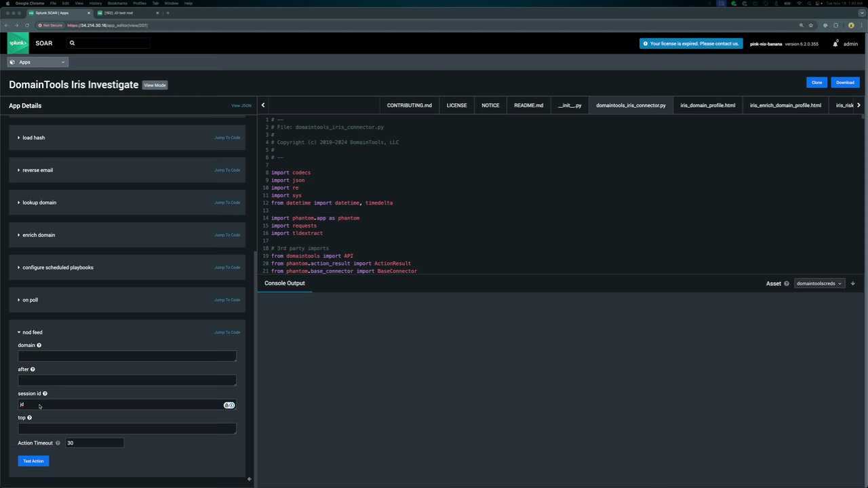This screenshot has height=488, width=868.
Task: Switch to the JD test nod browser tab
Action: click(x=127, y=13)
